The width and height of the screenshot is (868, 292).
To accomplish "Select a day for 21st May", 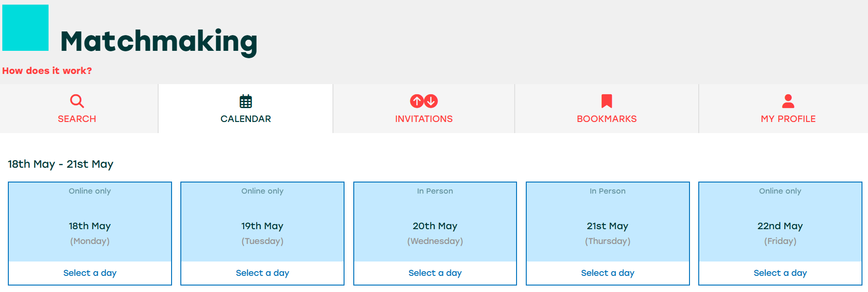I will (608, 273).
